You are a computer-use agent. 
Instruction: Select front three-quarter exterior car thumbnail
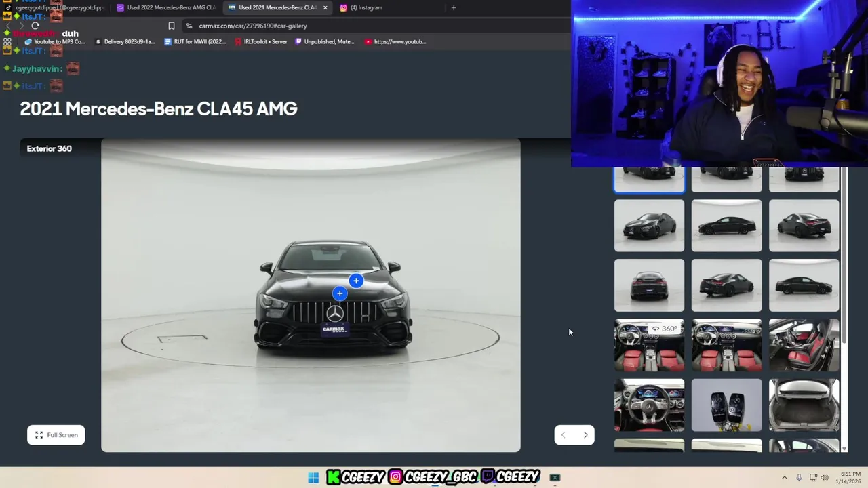[650, 226]
